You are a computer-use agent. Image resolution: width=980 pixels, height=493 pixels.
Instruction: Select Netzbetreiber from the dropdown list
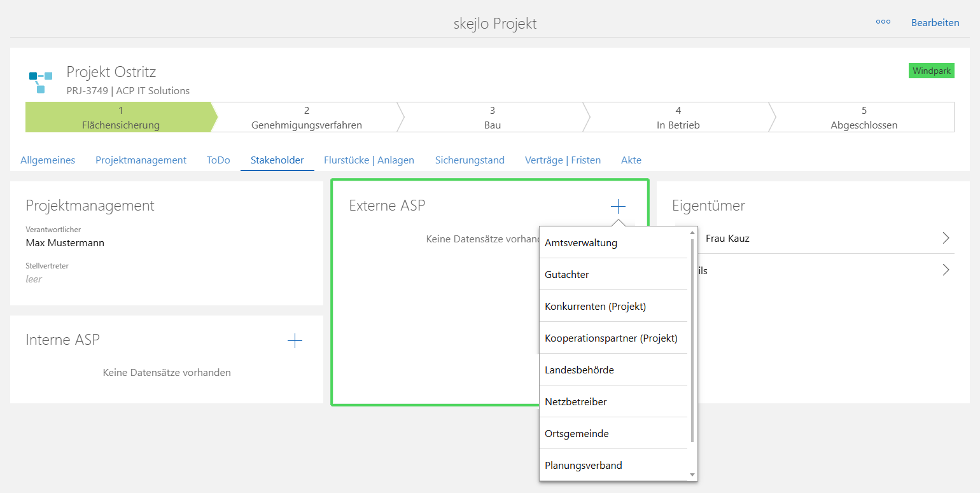pos(575,401)
